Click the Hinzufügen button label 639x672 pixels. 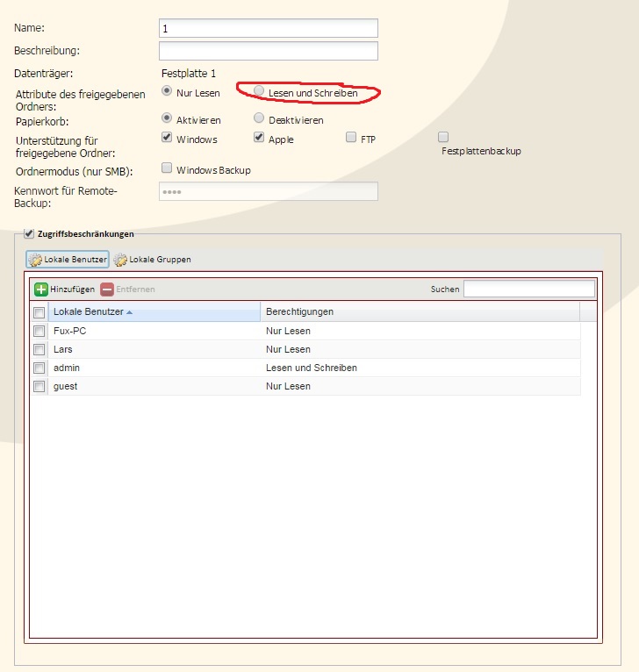pyautogui.click(x=73, y=290)
